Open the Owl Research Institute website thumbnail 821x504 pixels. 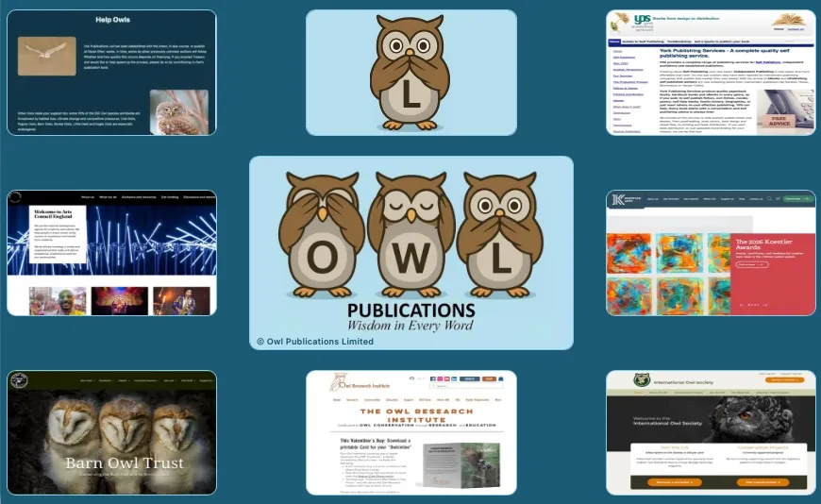(410, 432)
